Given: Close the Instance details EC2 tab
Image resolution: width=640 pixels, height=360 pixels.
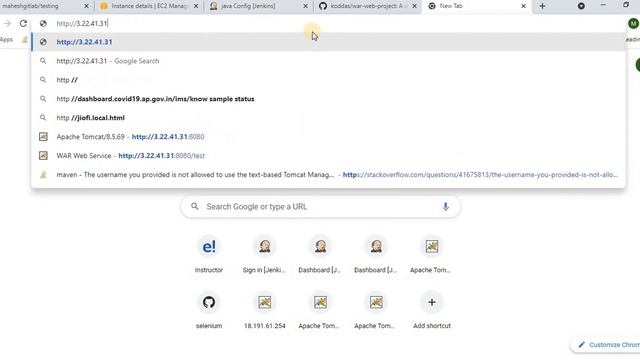Looking at the screenshot, I should (196, 6).
